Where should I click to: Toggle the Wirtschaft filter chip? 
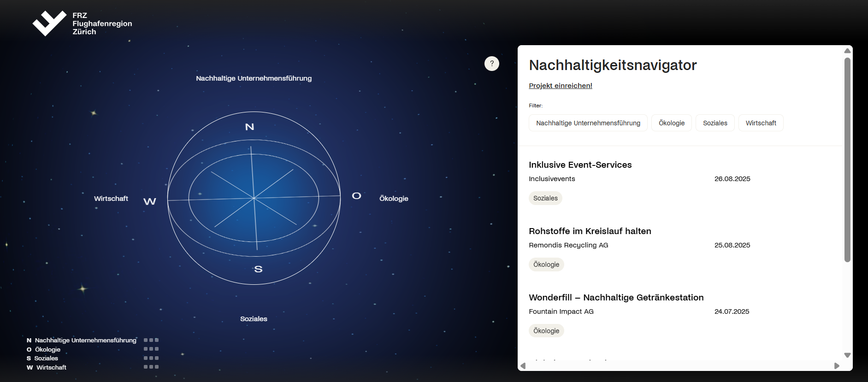761,123
